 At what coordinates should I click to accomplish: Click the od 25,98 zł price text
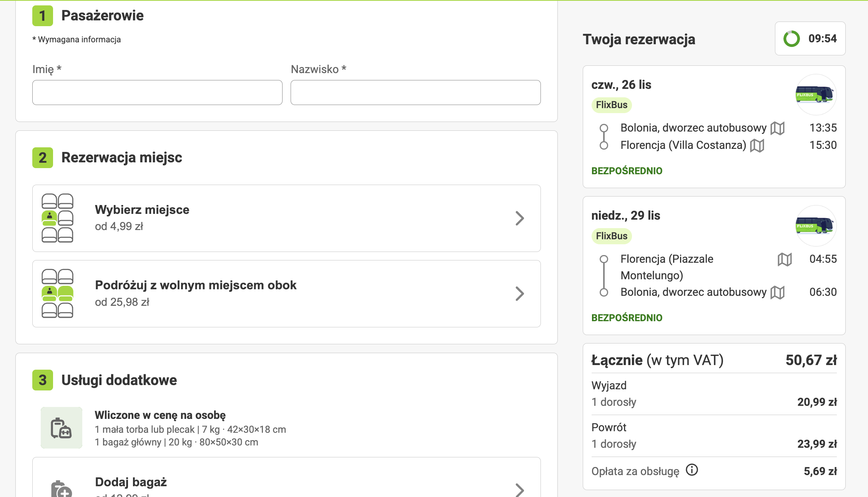point(122,302)
